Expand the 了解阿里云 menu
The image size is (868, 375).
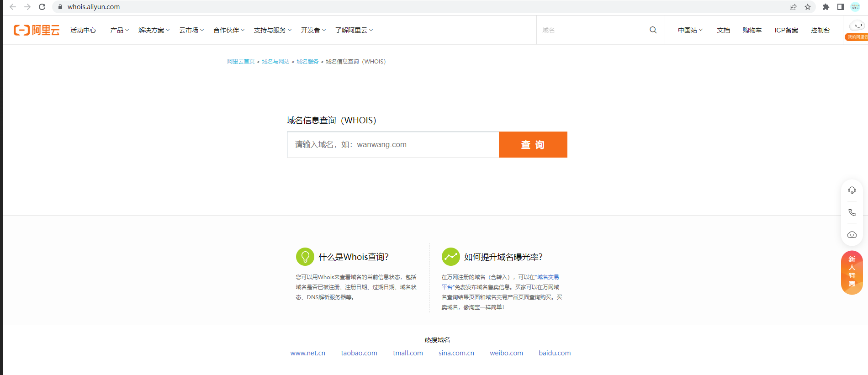354,30
